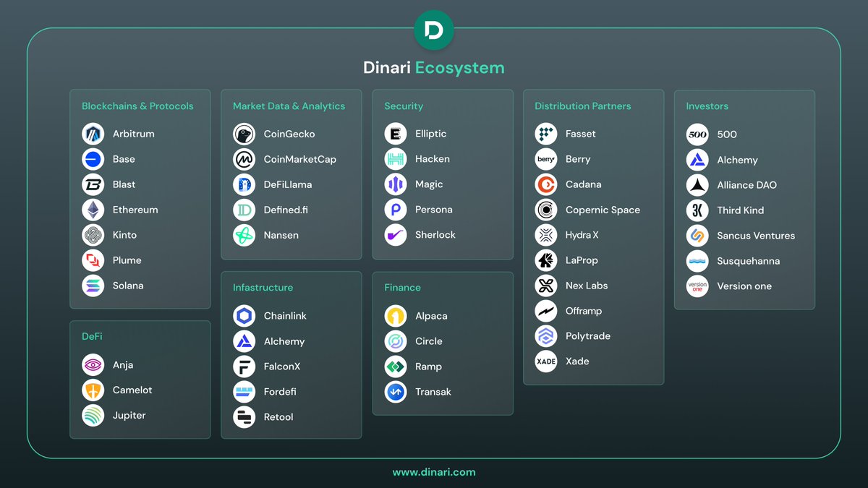Click the Dinari Ecosystem title
The height and width of the screenshot is (488, 868).
tap(434, 68)
